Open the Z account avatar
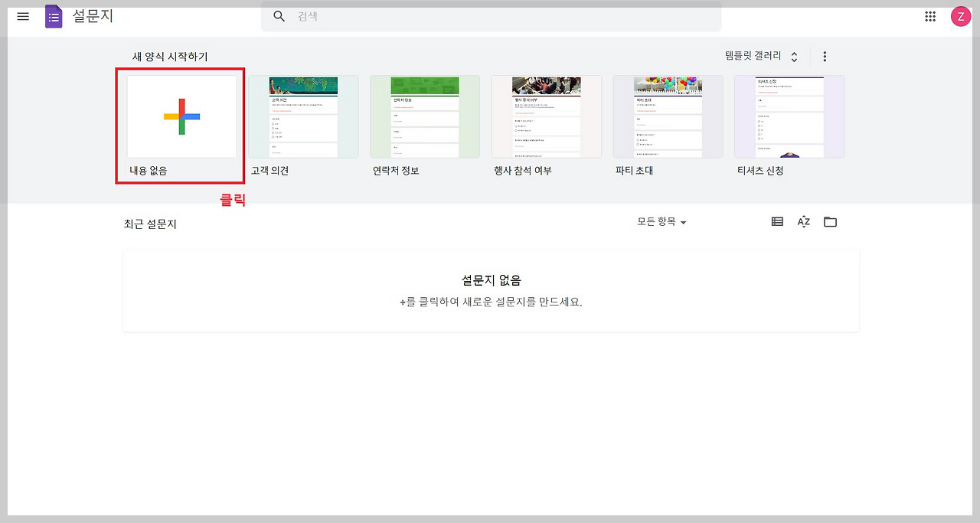Image resolution: width=980 pixels, height=523 pixels. (961, 16)
